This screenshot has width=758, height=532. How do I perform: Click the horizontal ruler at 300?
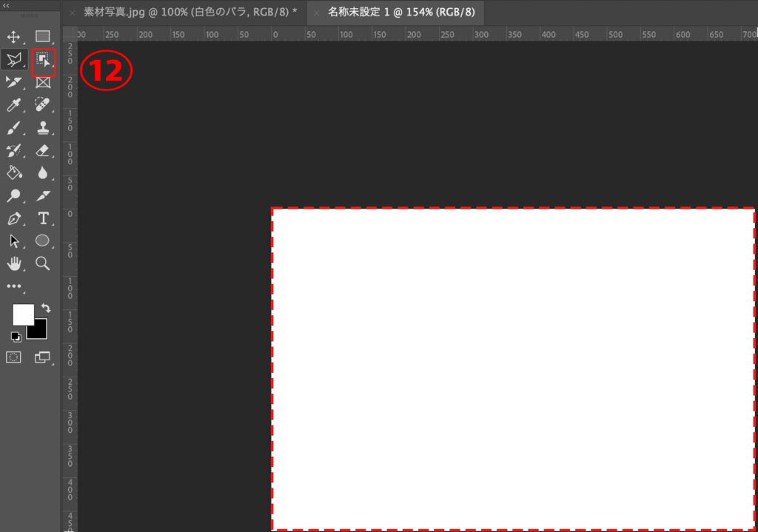click(x=481, y=34)
